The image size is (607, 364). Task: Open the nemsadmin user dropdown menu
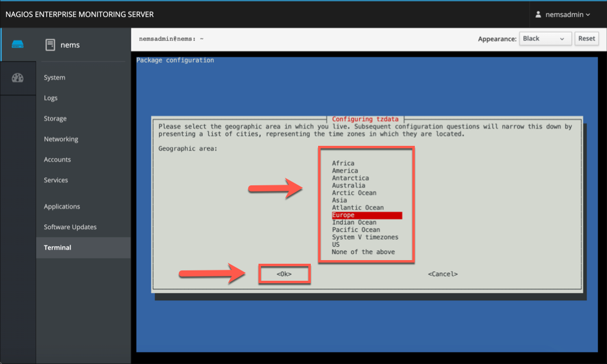pos(563,14)
